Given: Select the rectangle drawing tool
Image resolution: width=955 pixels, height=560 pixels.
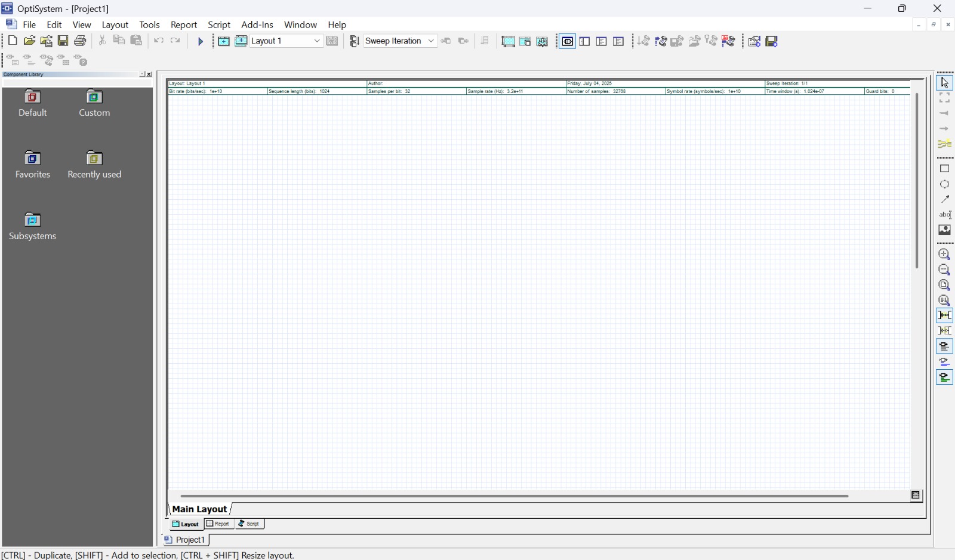Looking at the screenshot, I should click(x=944, y=169).
